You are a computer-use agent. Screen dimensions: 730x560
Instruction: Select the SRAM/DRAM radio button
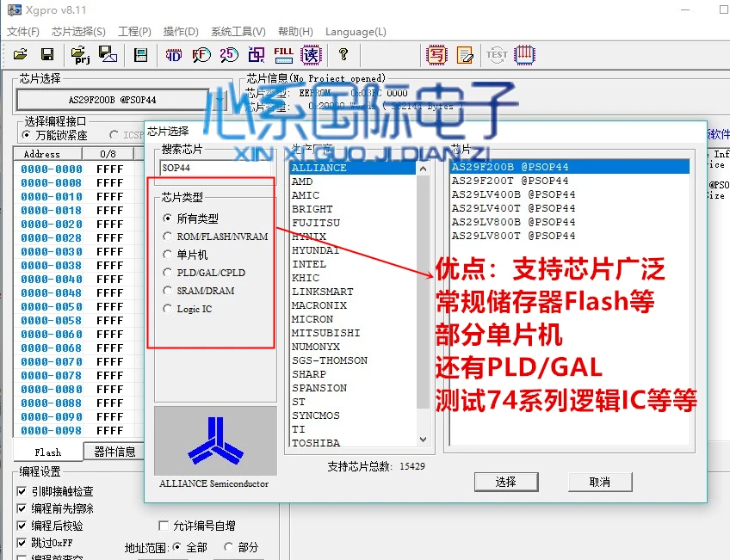[x=167, y=291]
